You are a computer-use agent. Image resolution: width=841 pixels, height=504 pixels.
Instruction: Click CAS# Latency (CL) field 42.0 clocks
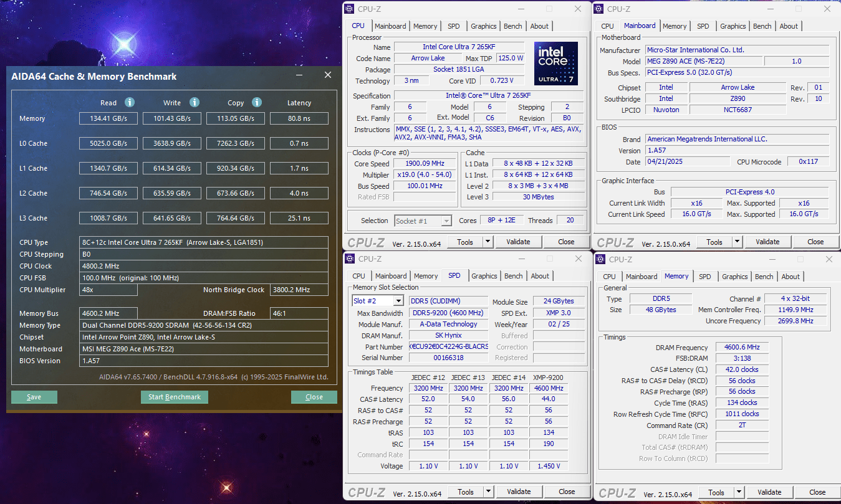(x=742, y=369)
